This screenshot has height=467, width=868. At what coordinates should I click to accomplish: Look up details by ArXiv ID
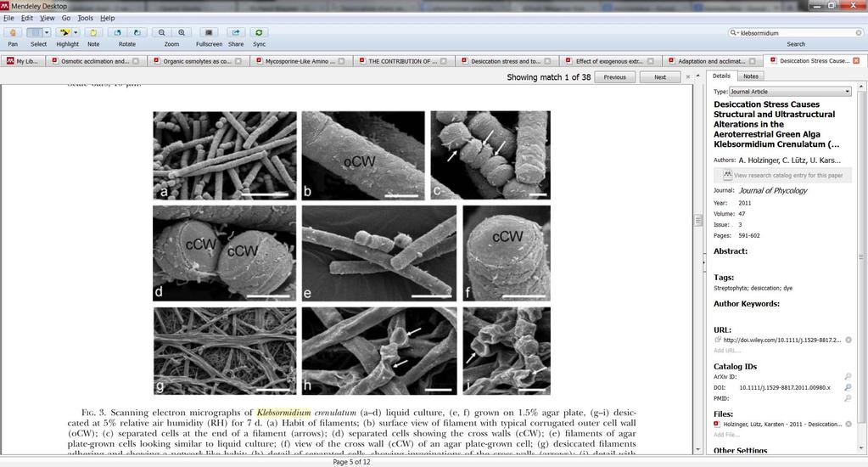(x=848, y=377)
